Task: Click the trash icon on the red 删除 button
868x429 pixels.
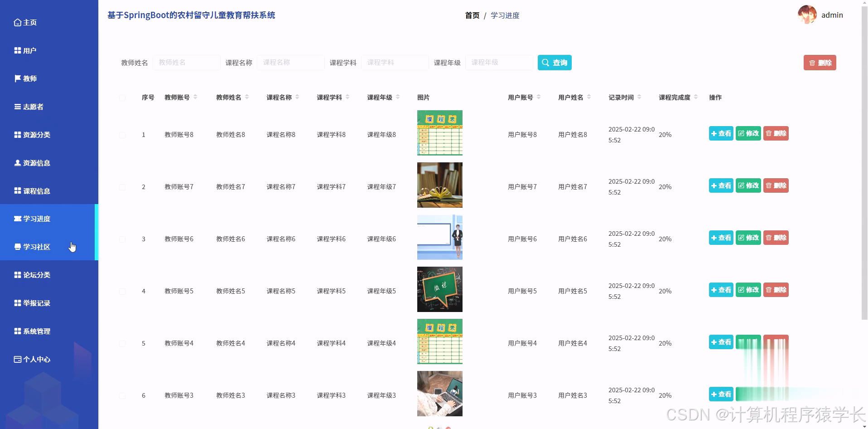Action: (x=812, y=63)
